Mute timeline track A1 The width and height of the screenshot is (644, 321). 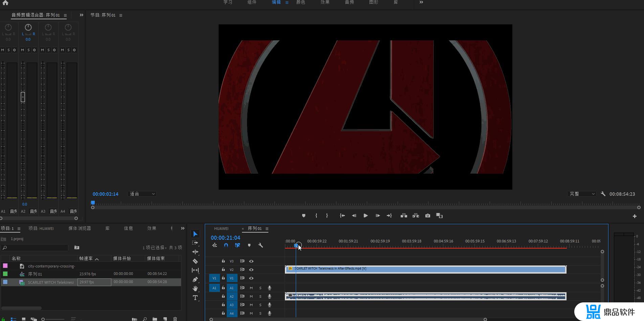coord(251,288)
